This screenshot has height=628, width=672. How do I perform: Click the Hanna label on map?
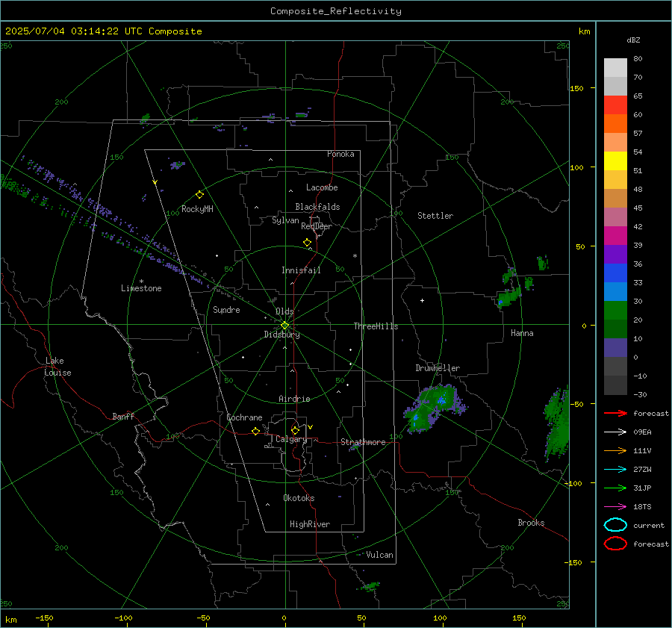[522, 333]
